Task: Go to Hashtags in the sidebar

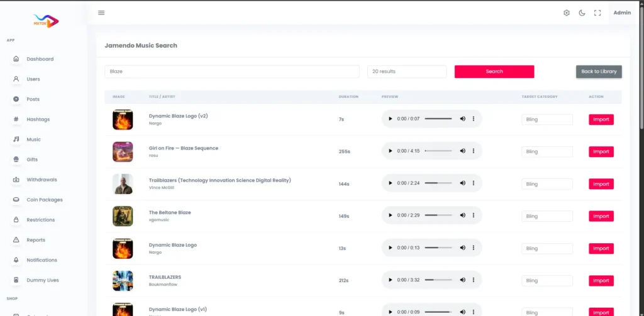Action: [x=38, y=119]
